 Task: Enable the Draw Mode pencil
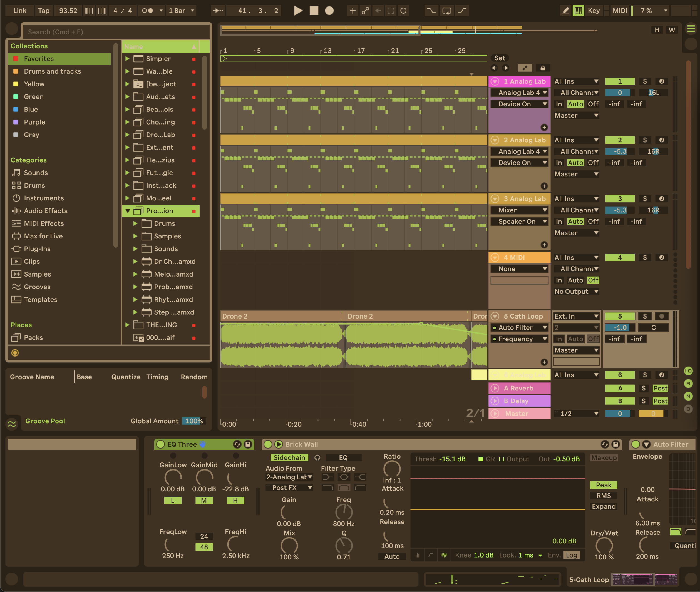pyautogui.click(x=566, y=10)
